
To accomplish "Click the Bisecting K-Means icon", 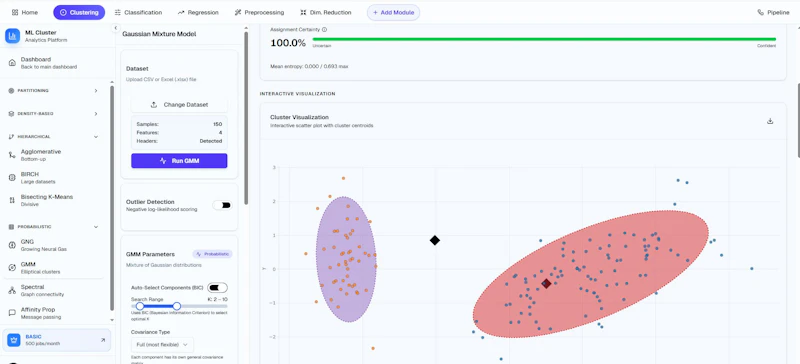I will (12, 200).
